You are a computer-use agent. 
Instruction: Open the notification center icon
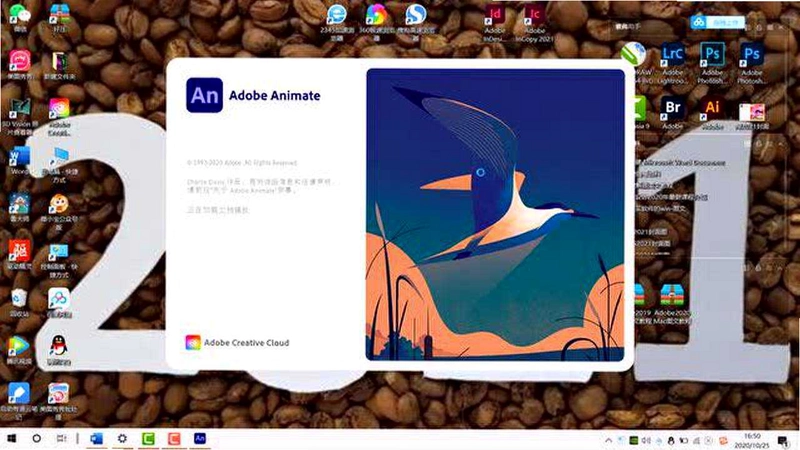[x=783, y=440]
